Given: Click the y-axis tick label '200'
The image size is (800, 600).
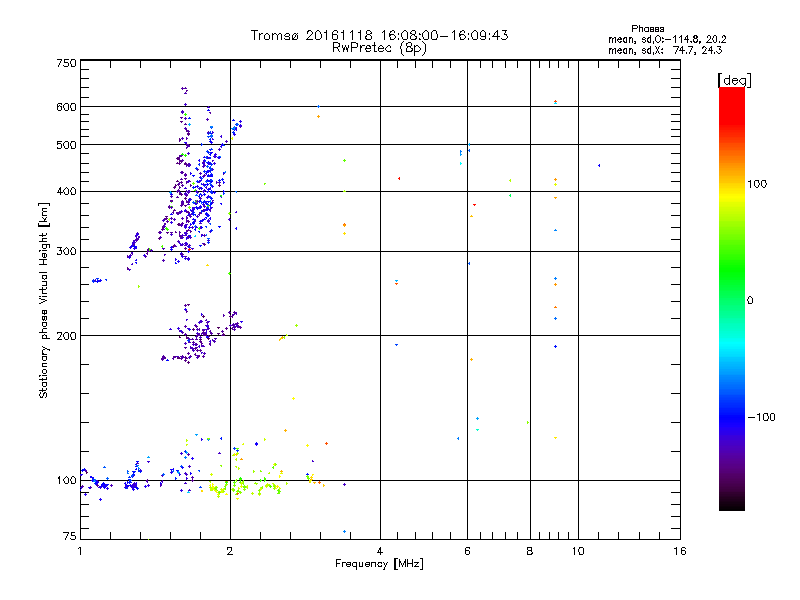Looking at the screenshot, I should tap(67, 336).
